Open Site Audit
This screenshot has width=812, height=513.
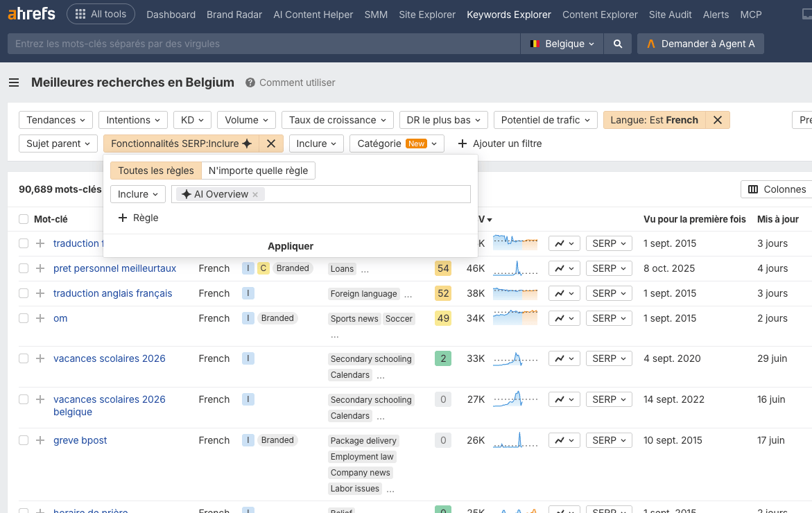click(670, 15)
